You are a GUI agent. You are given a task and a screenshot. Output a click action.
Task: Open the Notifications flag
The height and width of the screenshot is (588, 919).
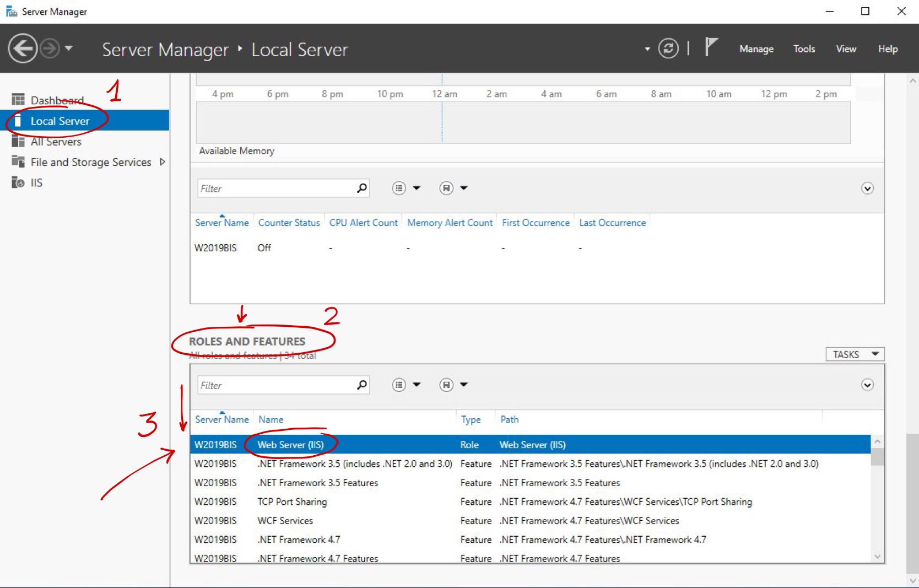pyautogui.click(x=711, y=47)
